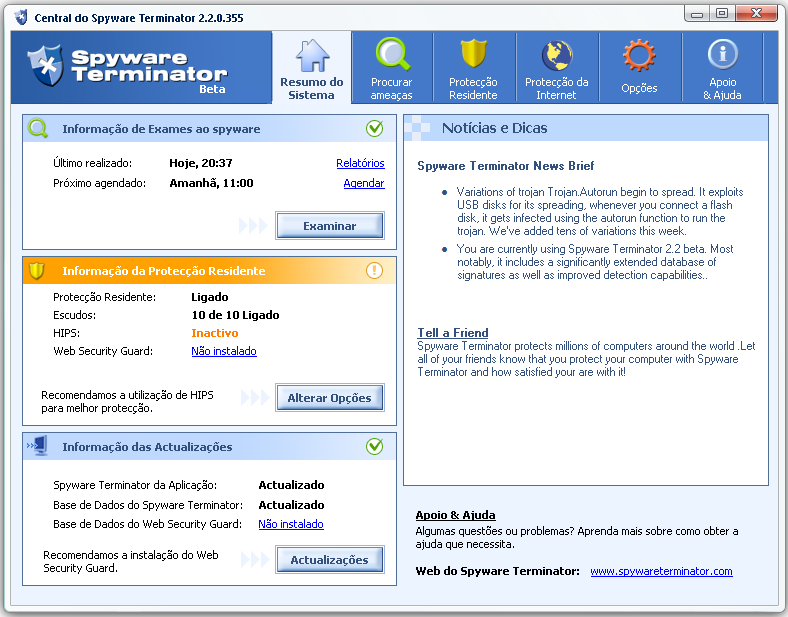Click the Recomendamos a instalação do Web note
Image resolution: width=788 pixels, height=617 pixels.
point(131,561)
